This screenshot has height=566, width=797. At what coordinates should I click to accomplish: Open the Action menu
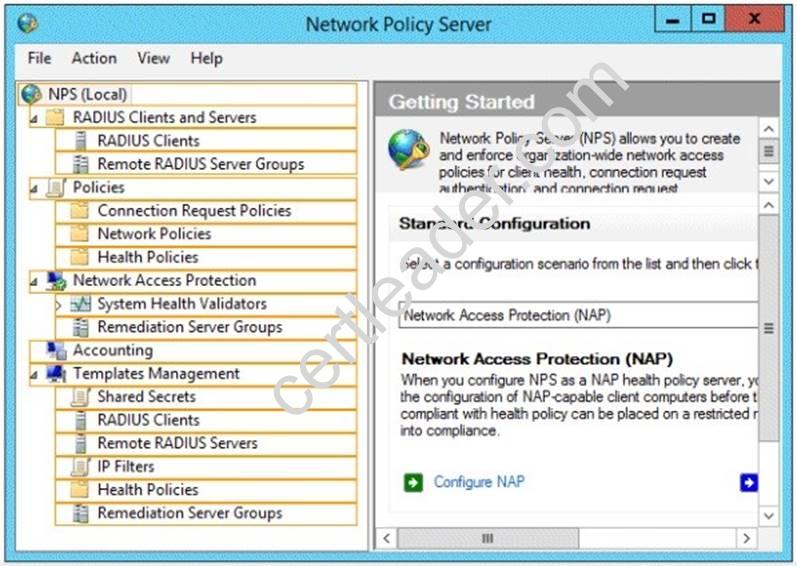(94, 58)
